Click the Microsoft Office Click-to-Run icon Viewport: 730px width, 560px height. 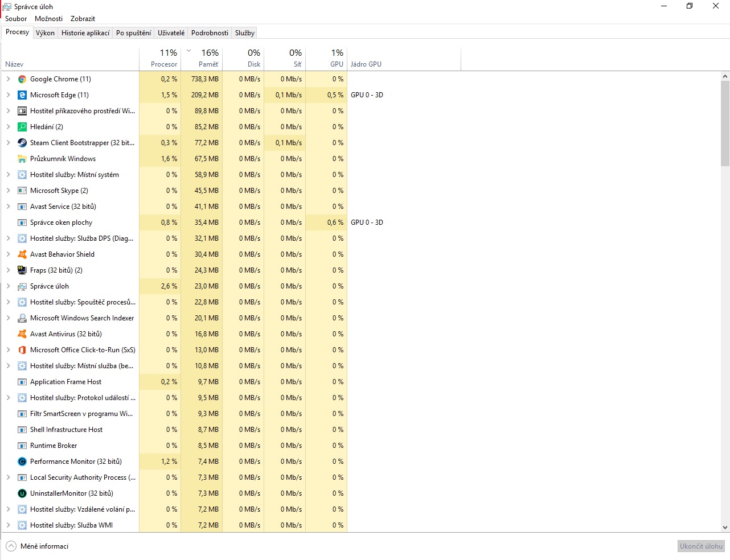point(22,350)
